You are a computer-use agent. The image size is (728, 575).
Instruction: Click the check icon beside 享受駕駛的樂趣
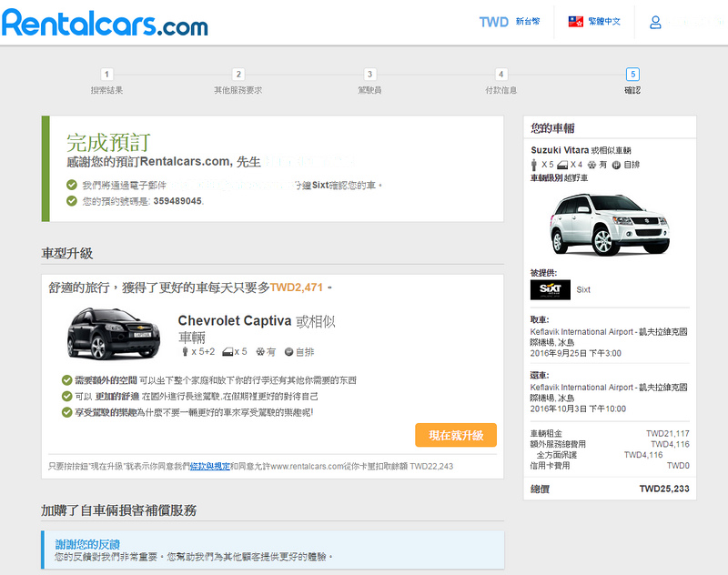(x=66, y=412)
